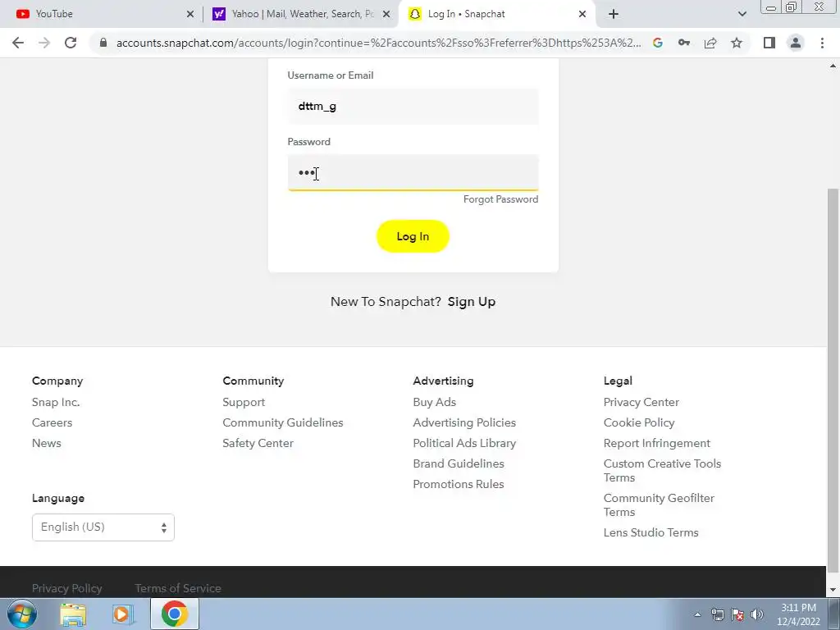The height and width of the screenshot is (630, 840).
Task: Open the taskbar clock and date
Action: tap(799, 614)
